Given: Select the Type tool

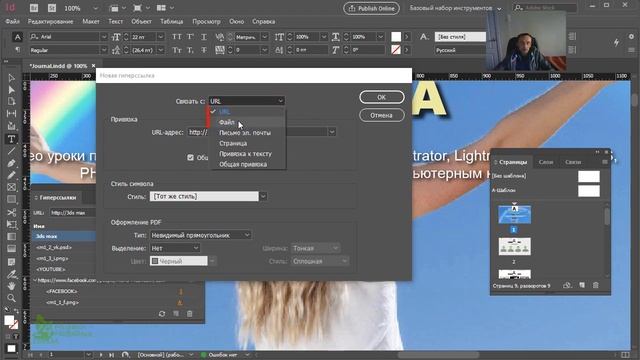Looking at the screenshot, I should click(x=11, y=139).
